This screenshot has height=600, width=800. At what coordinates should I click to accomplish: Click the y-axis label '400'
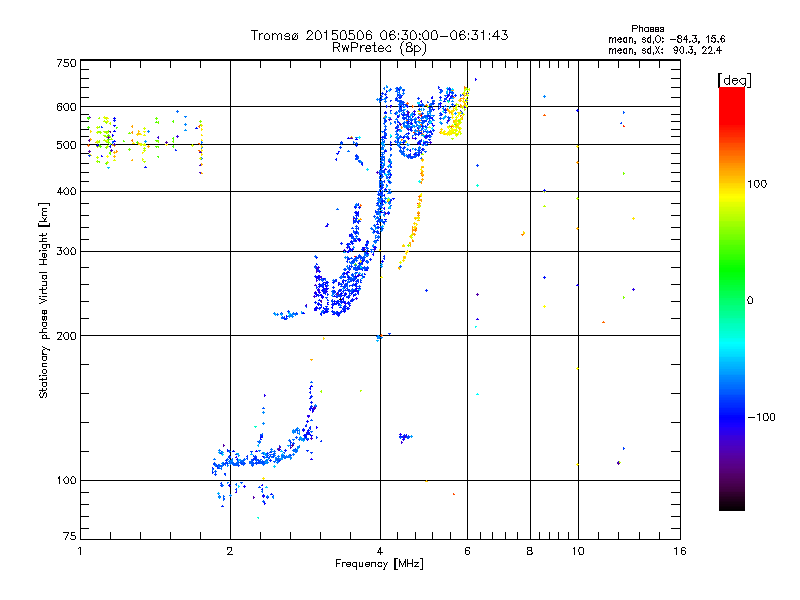(x=67, y=192)
